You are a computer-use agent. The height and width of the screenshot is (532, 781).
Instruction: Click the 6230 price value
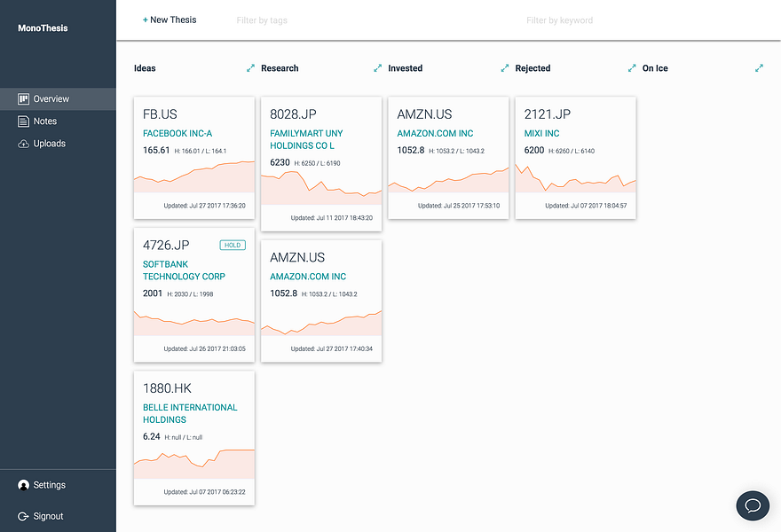[280, 163]
